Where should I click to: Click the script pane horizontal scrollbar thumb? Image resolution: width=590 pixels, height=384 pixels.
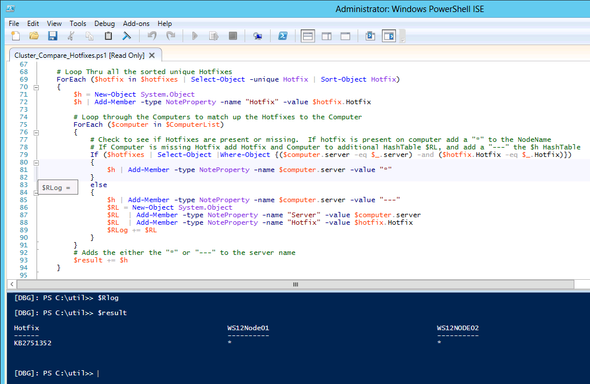point(295,284)
